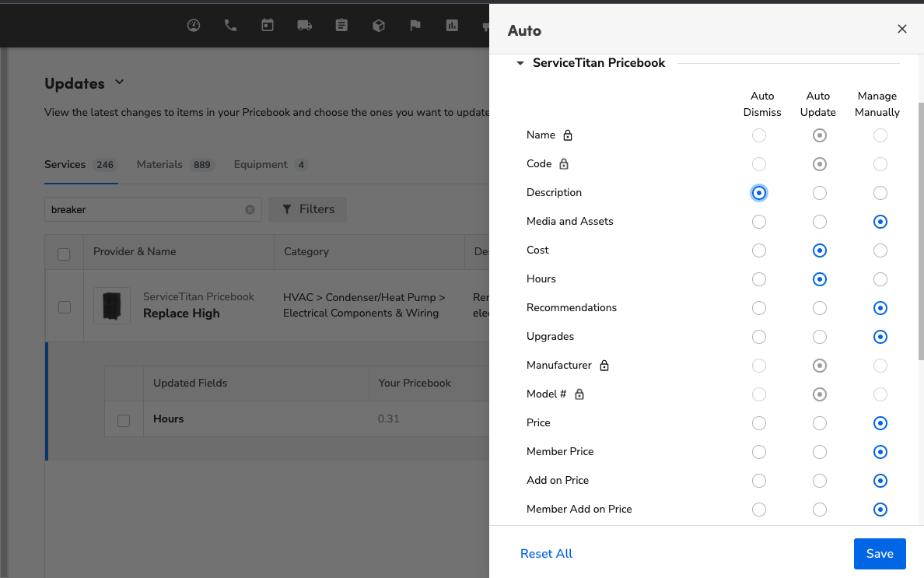Save the Auto settings

click(x=880, y=553)
